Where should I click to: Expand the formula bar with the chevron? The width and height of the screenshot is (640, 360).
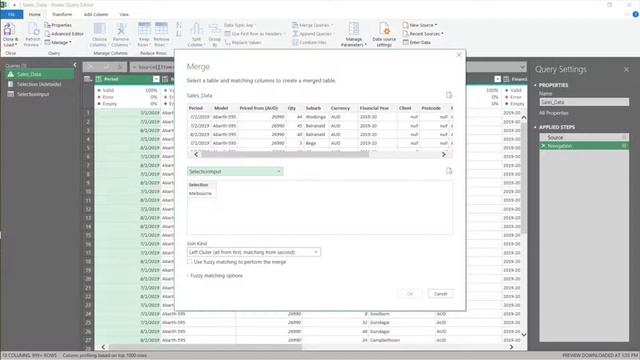point(522,67)
